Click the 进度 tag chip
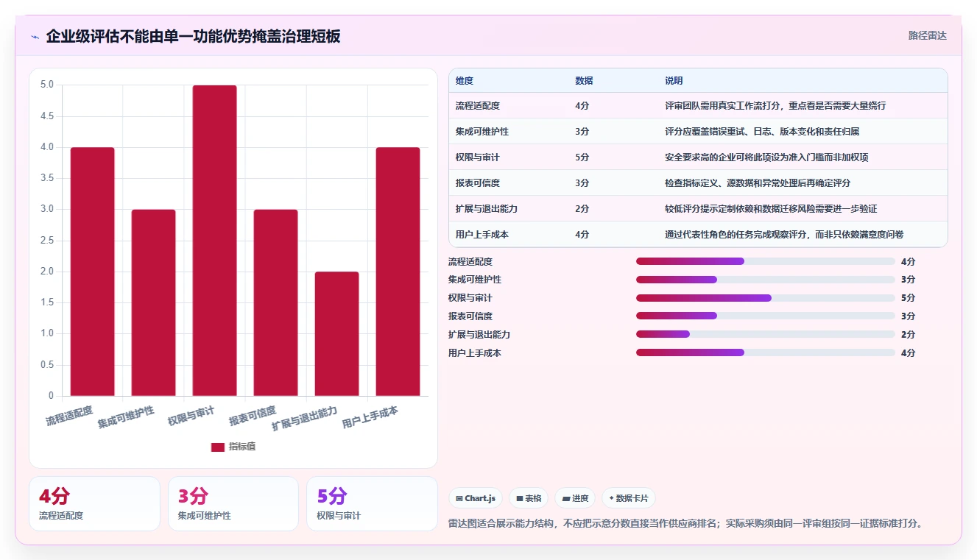Viewport: 977px width, 560px height. pyautogui.click(x=575, y=498)
